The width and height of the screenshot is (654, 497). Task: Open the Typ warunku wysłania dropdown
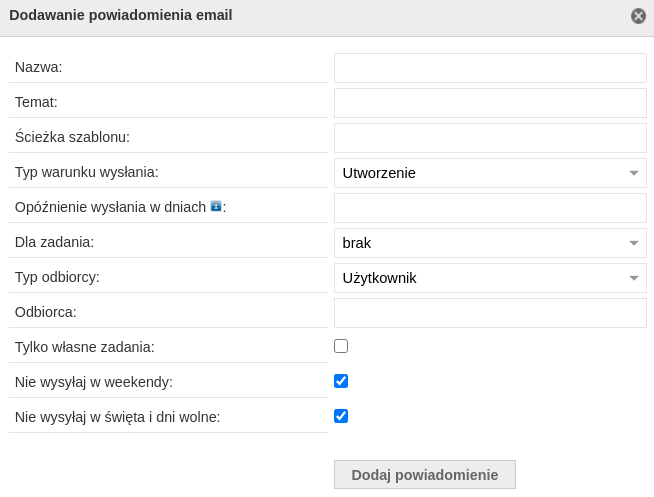(490, 173)
